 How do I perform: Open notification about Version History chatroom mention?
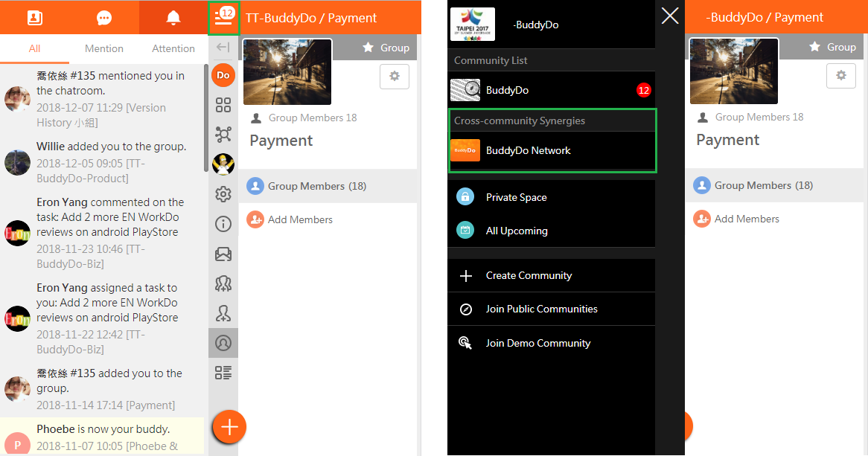pyautogui.click(x=103, y=98)
